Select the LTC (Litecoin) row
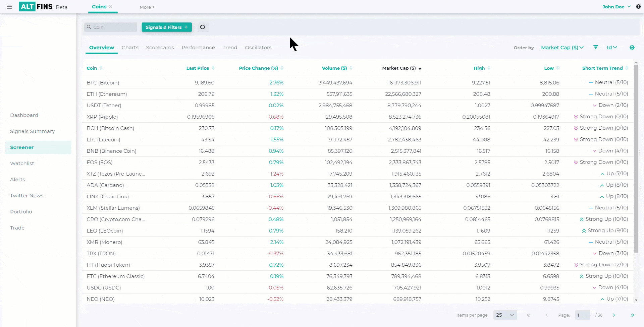644x327 pixels. 358,139
